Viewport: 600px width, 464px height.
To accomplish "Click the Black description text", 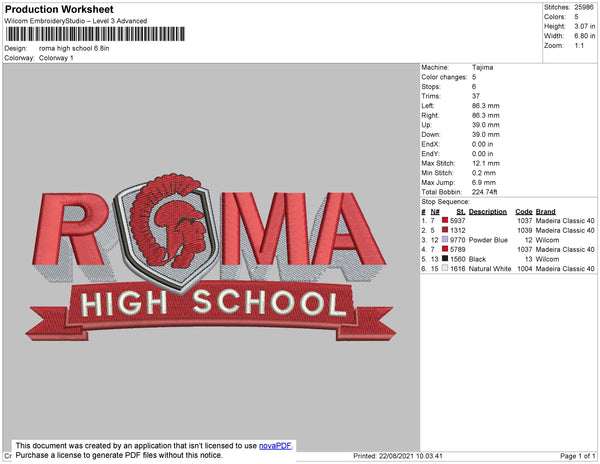I will tap(477, 259).
